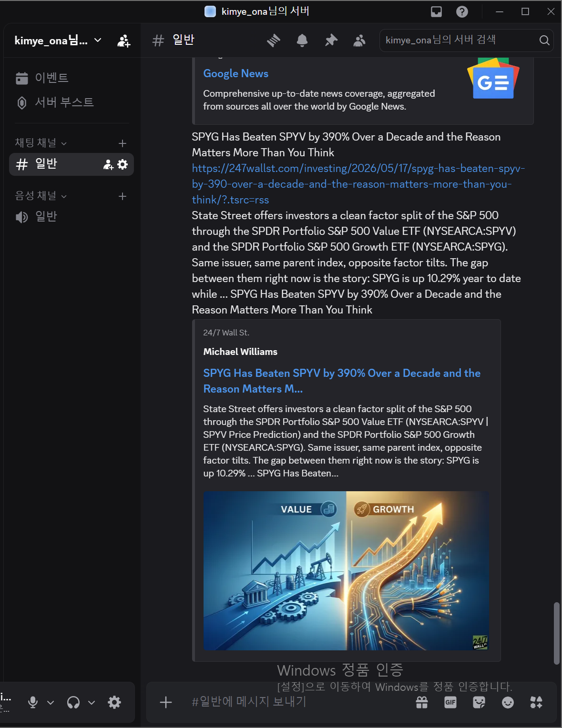
Task: Open the 이벤트 calendar entry
Action: (x=72, y=78)
